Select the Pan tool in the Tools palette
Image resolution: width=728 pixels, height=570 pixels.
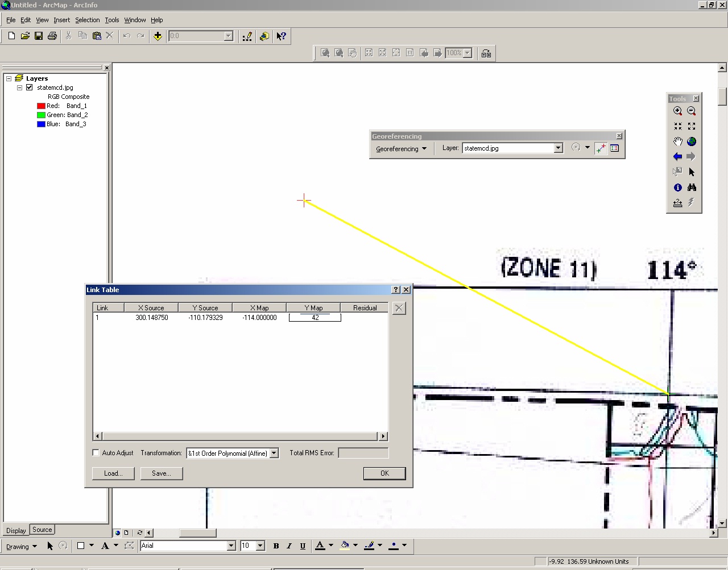[x=677, y=142]
